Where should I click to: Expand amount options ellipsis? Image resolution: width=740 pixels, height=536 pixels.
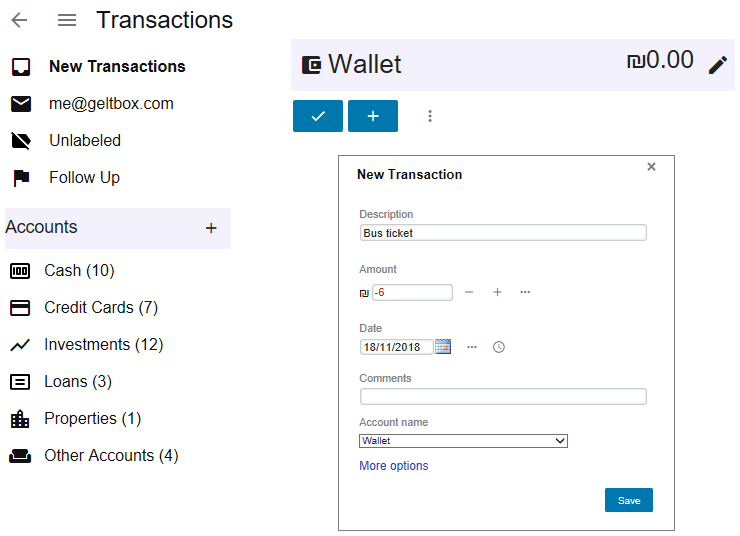pyautogui.click(x=525, y=292)
